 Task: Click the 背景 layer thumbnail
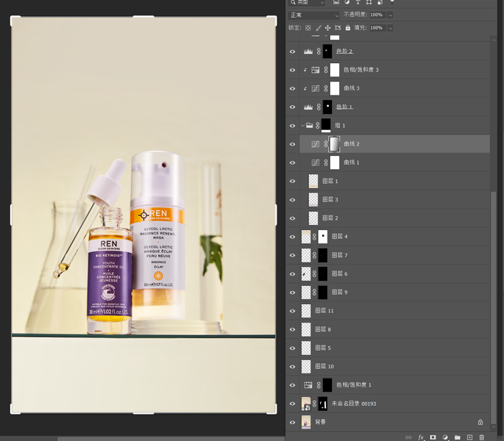click(306, 422)
